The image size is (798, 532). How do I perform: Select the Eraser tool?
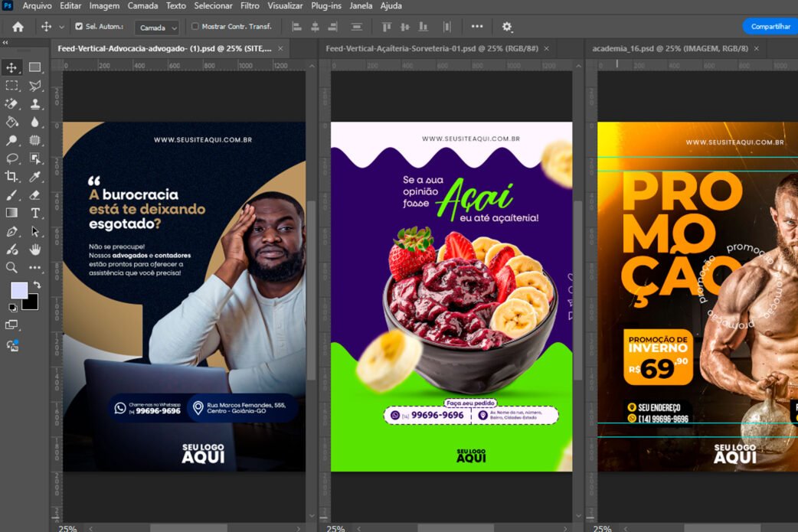pyautogui.click(x=35, y=194)
